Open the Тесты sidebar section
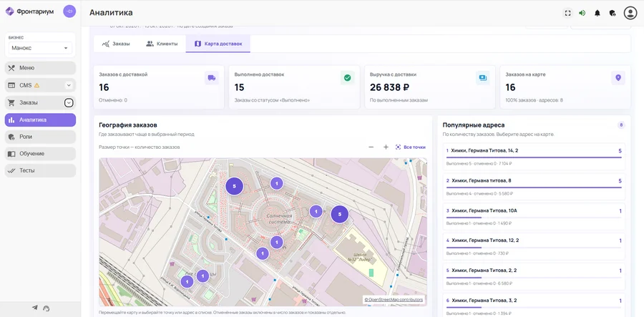The image size is (644, 317). pyautogui.click(x=40, y=170)
